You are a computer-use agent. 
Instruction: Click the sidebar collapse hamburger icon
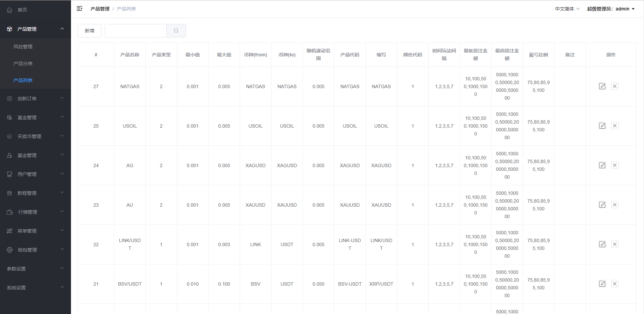tap(79, 9)
